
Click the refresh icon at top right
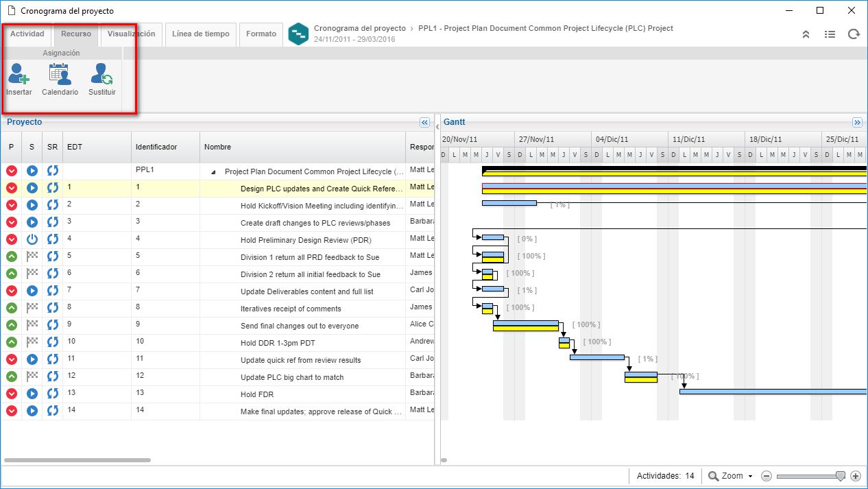tap(854, 34)
